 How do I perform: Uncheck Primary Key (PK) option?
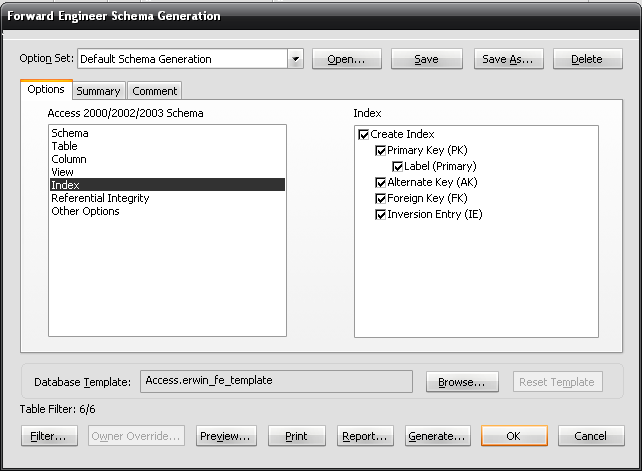pyautogui.click(x=380, y=151)
